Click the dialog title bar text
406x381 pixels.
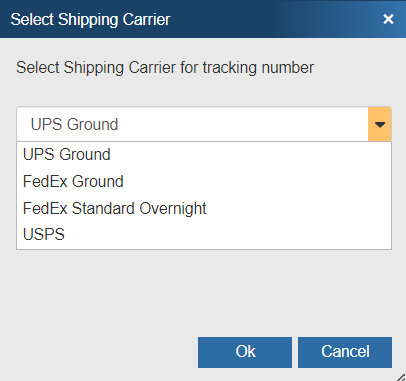pos(90,19)
